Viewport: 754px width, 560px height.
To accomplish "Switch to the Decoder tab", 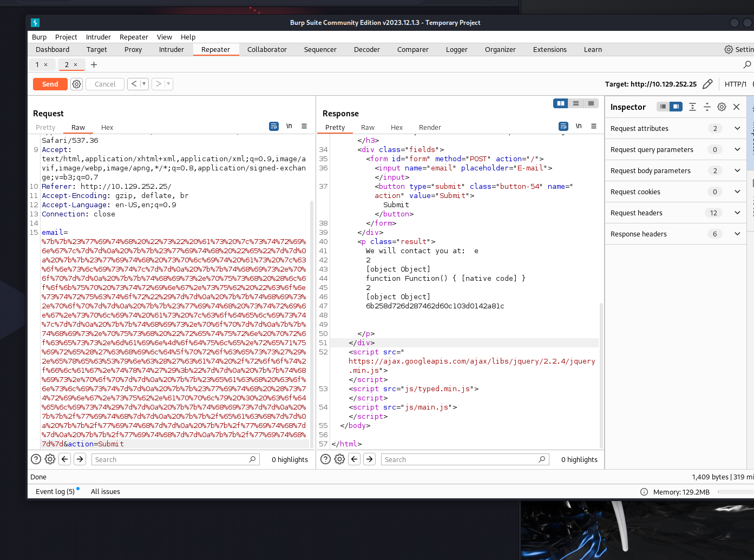I will pos(367,49).
